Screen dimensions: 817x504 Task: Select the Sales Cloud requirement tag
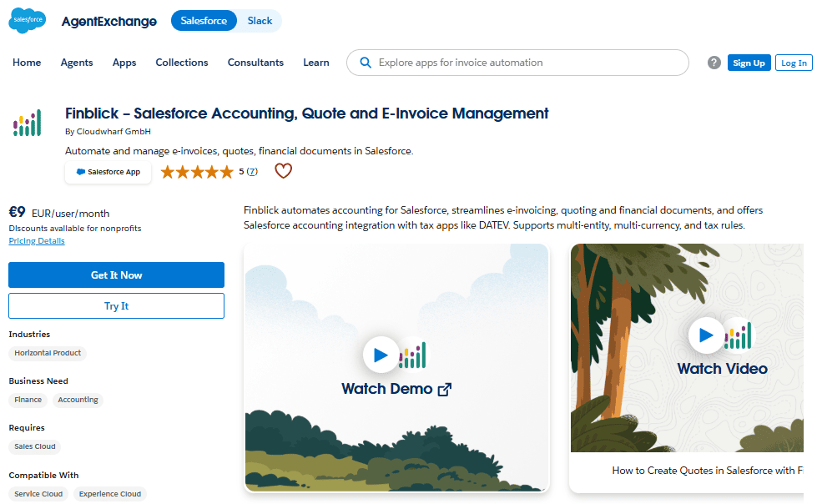tap(34, 446)
